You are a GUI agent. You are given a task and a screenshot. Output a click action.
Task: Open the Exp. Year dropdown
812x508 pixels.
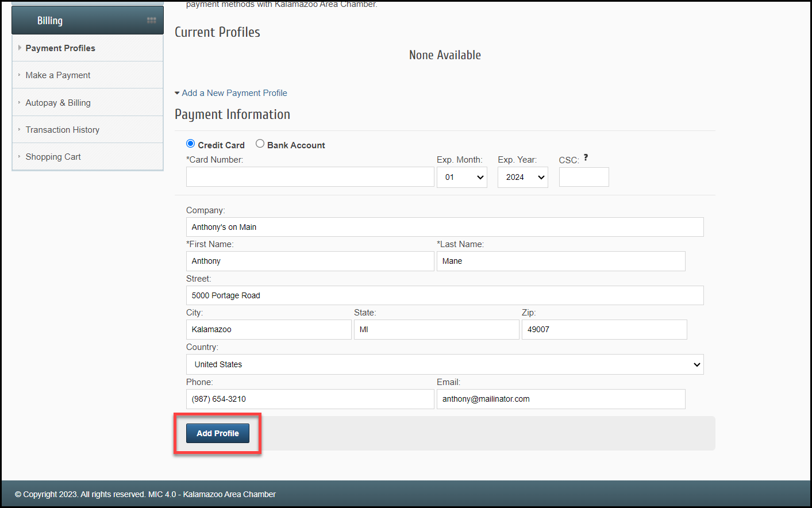(x=523, y=177)
